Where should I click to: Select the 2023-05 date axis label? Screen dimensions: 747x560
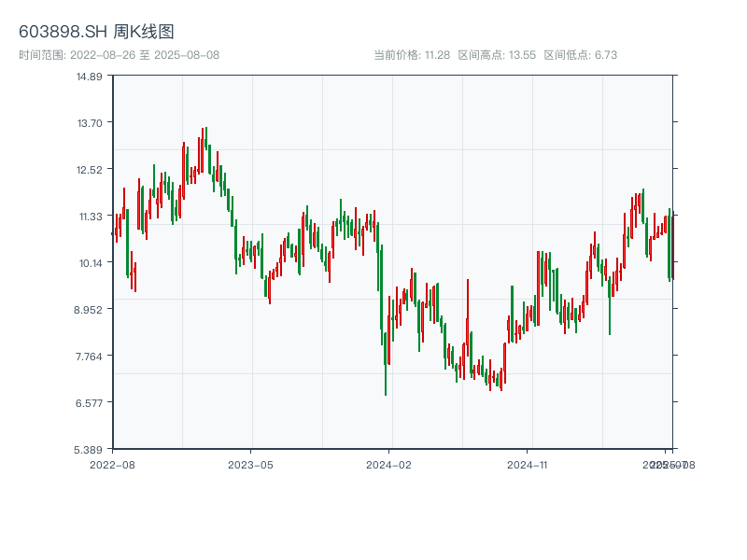(250, 464)
